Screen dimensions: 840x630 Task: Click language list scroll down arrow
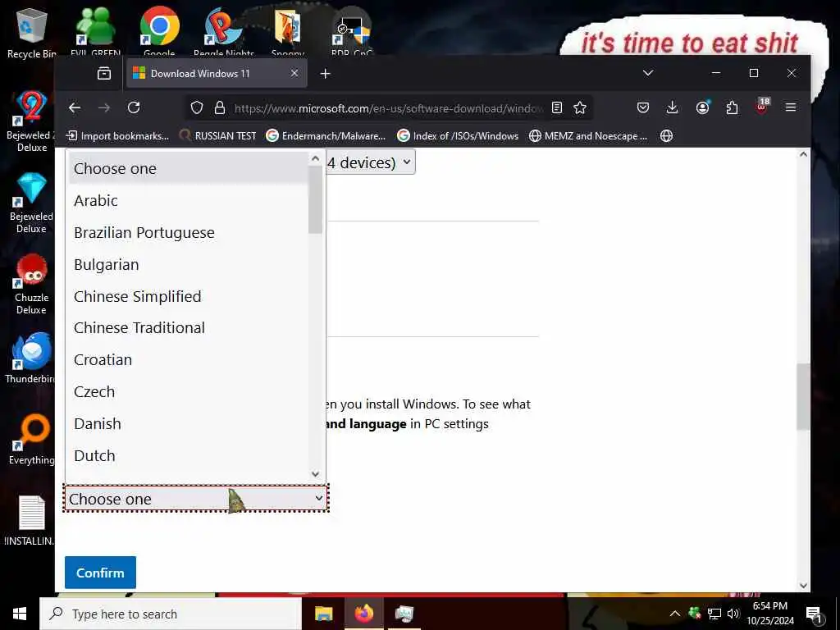point(315,474)
